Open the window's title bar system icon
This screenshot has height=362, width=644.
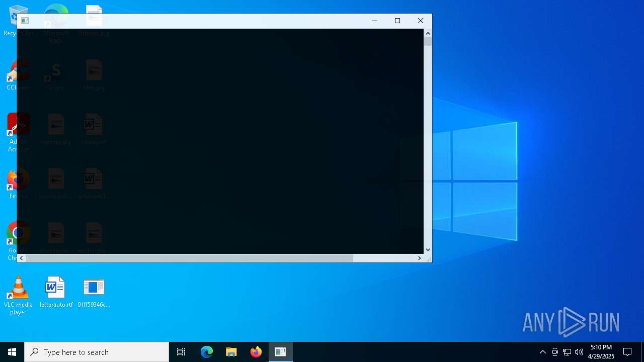coord(25,21)
